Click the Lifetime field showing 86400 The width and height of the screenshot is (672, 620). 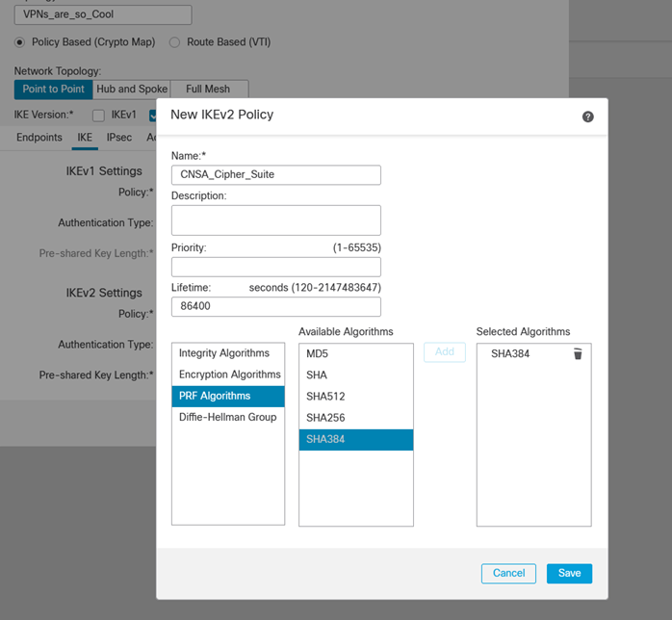pyautogui.click(x=276, y=306)
